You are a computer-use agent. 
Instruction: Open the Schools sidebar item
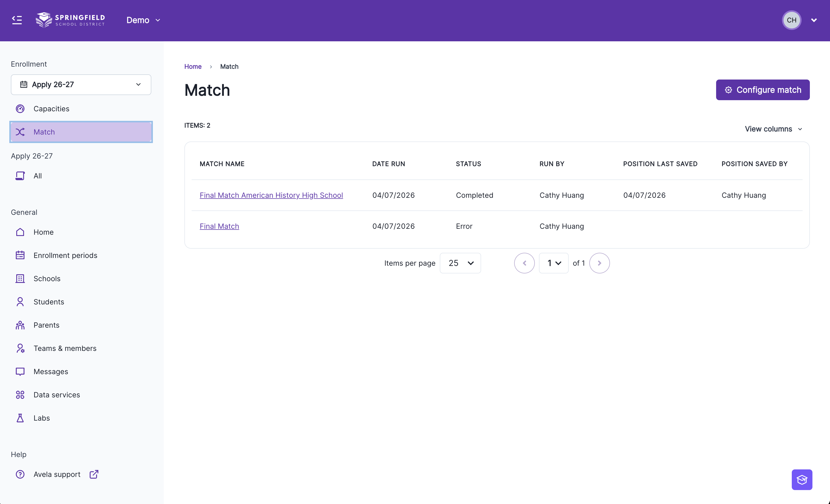(x=47, y=279)
